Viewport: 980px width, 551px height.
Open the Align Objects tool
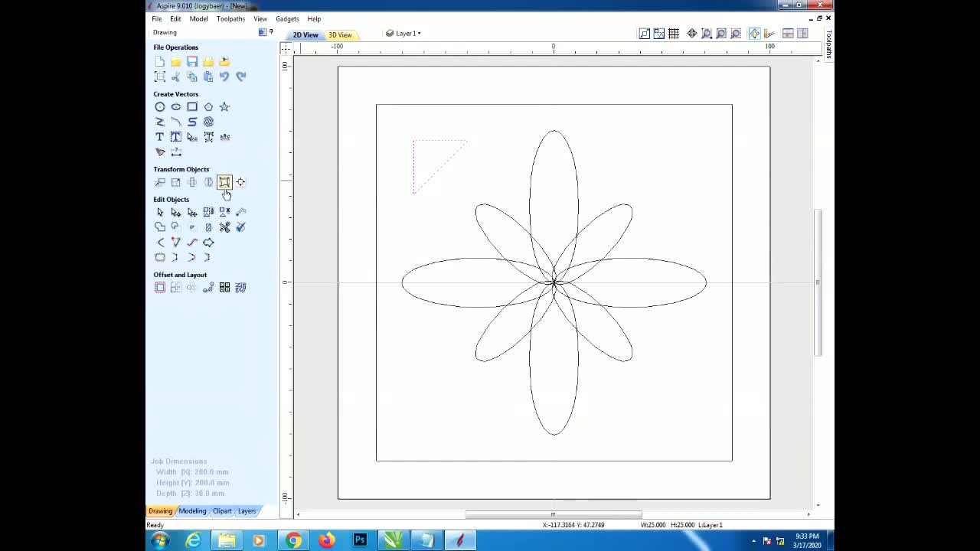(240, 182)
